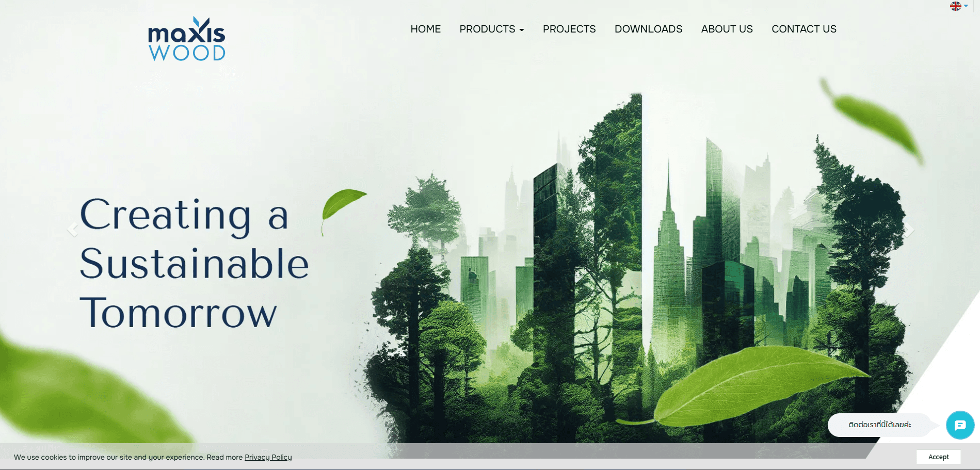Navigate to ABOUT US
980x470 pixels.
pos(727,29)
